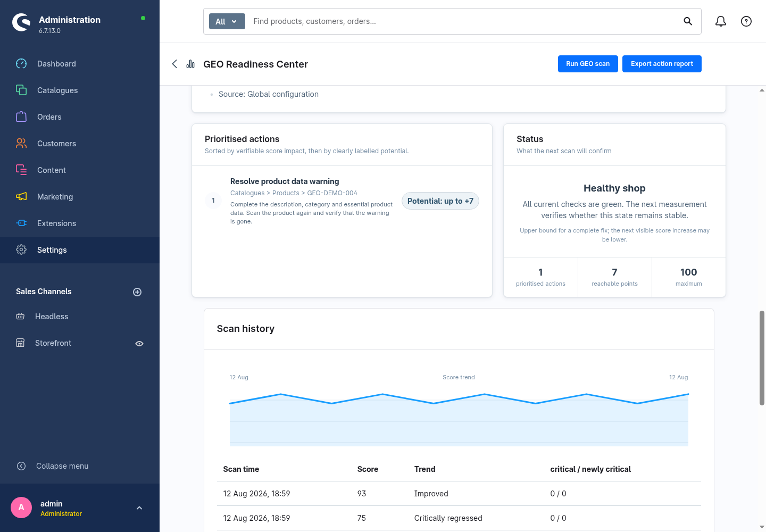The image size is (766, 532).
Task: Click the Customers people icon
Action: pos(21,144)
